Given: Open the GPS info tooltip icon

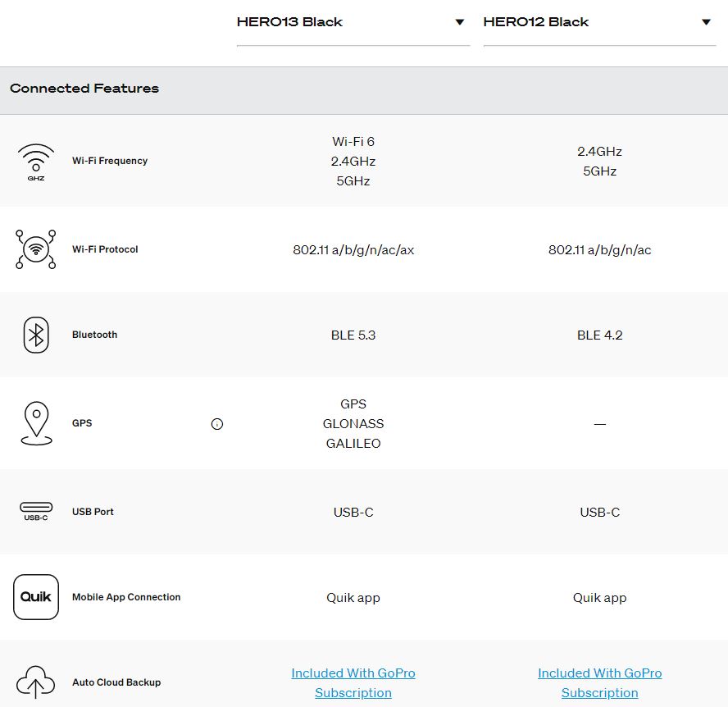Looking at the screenshot, I should coord(216,424).
